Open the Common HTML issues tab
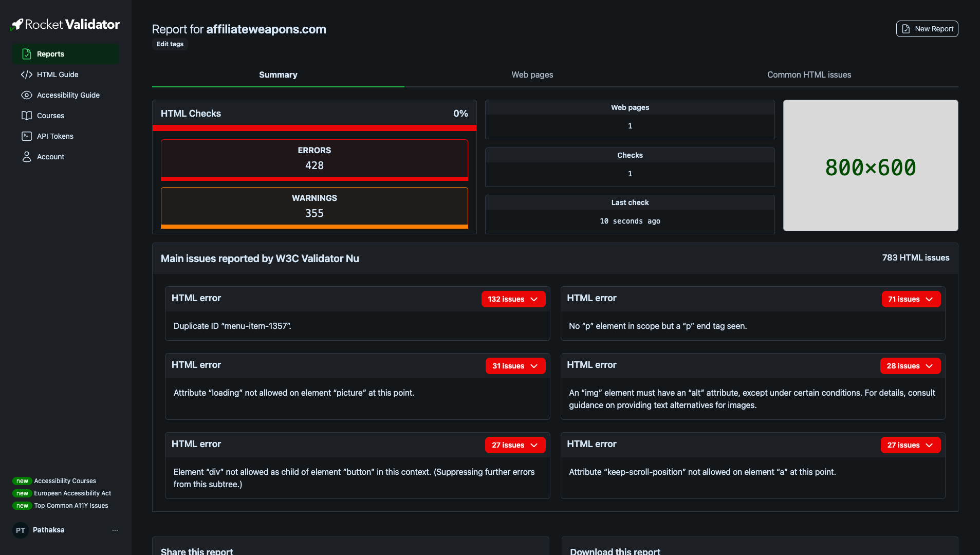This screenshot has width=980, height=555. pos(808,75)
